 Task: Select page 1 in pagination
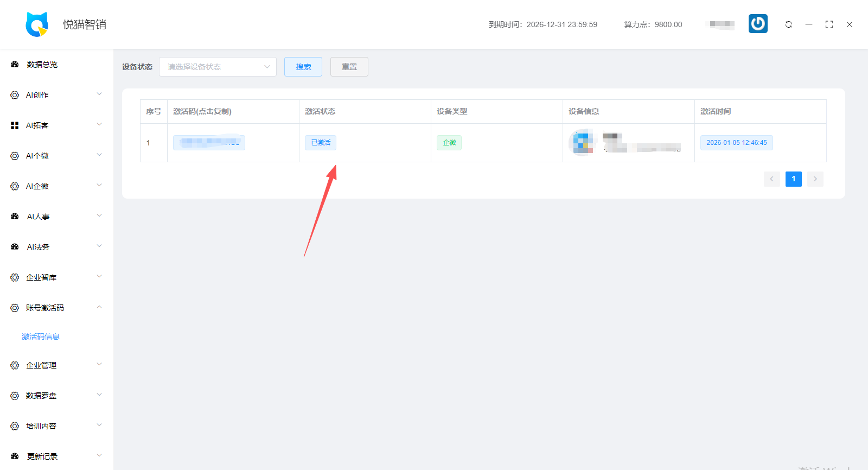coord(793,179)
